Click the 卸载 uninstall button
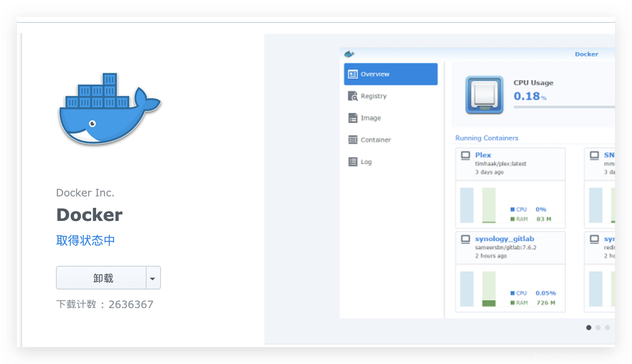Screen dimensions: 632x364 (x=101, y=278)
